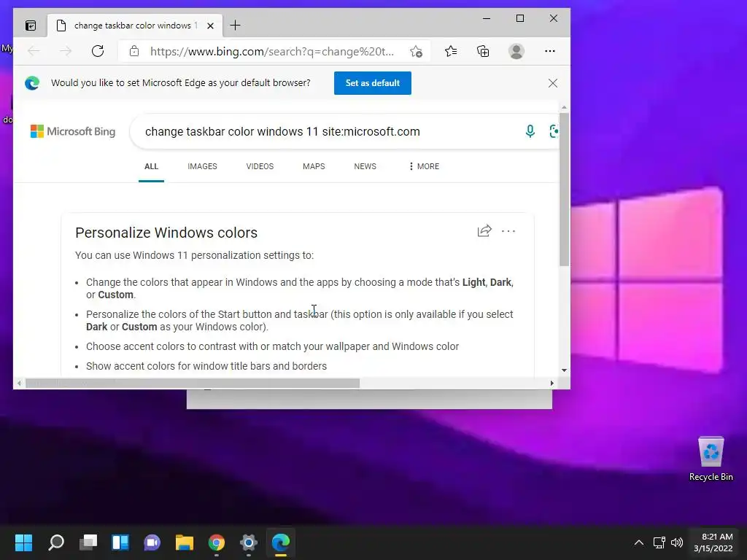
Task: Select the "change taskbar color windows" browser tab
Action: [x=134, y=26]
